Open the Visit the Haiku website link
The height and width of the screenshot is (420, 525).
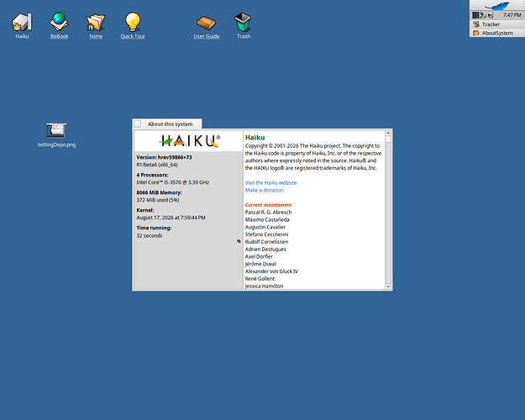click(270, 182)
